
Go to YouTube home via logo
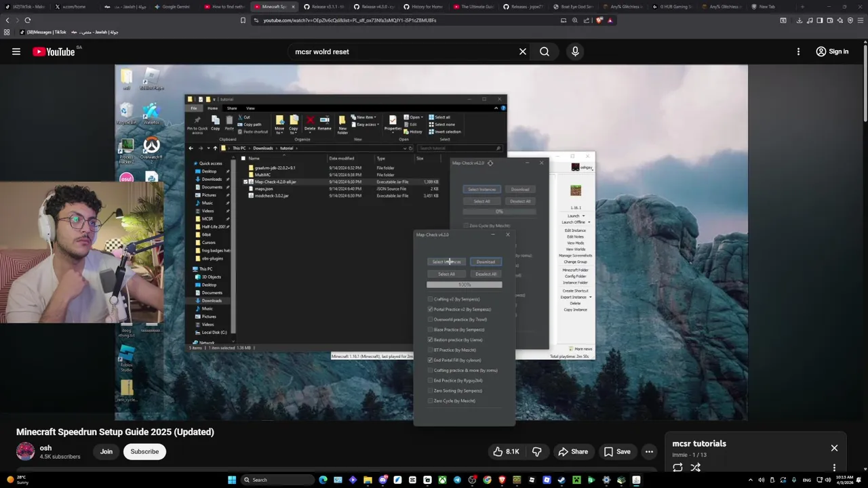tap(54, 52)
